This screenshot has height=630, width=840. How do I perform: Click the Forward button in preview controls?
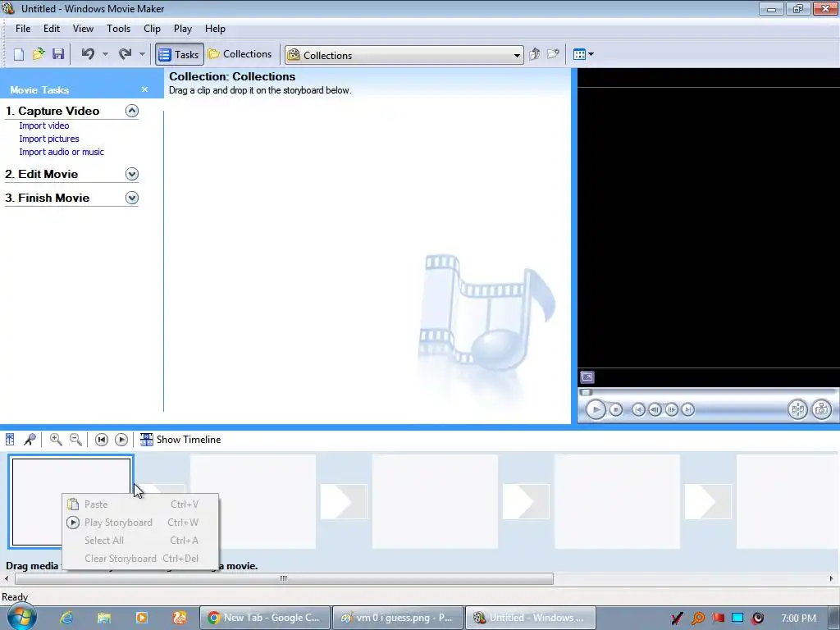[x=688, y=410]
